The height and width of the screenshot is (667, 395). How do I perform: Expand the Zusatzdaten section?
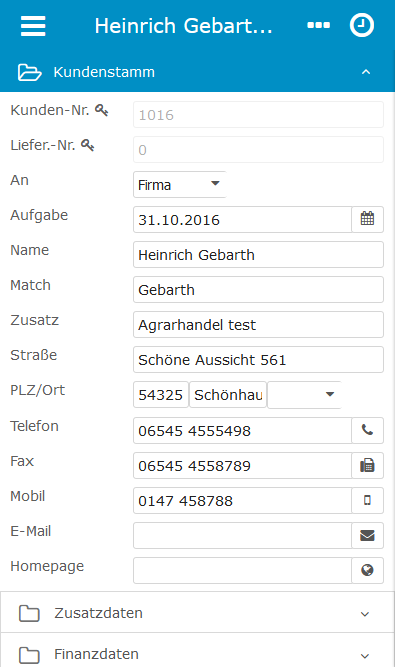[x=197, y=613]
